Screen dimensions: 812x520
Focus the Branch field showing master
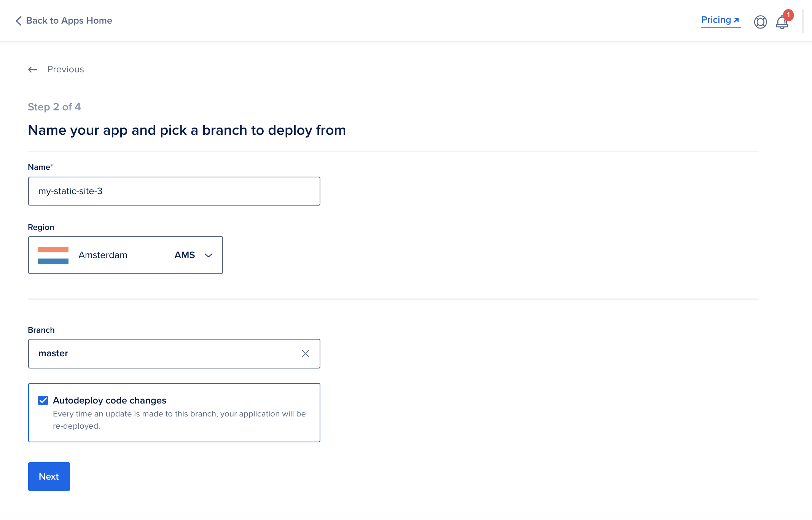(164, 354)
